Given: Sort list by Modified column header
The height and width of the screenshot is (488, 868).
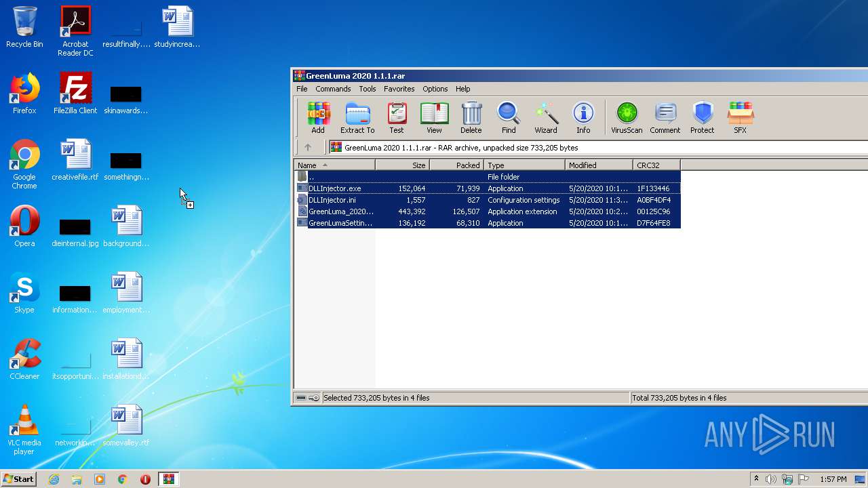Looking at the screenshot, I should point(599,165).
